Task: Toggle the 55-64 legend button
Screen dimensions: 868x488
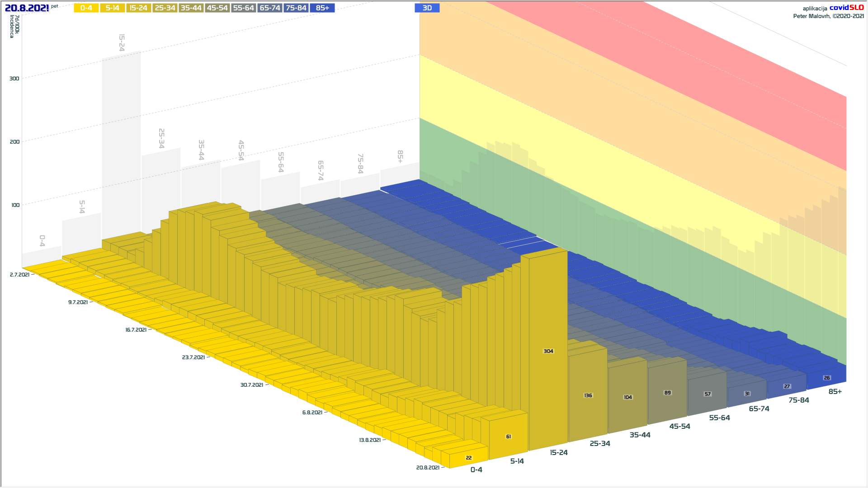Action: coord(243,8)
